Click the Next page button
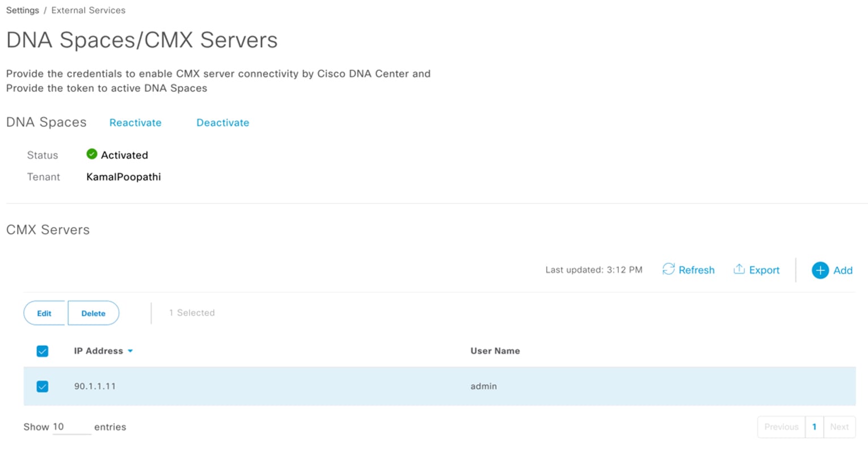868x450 pixels. pyautogui.click(x=839, y=427)
